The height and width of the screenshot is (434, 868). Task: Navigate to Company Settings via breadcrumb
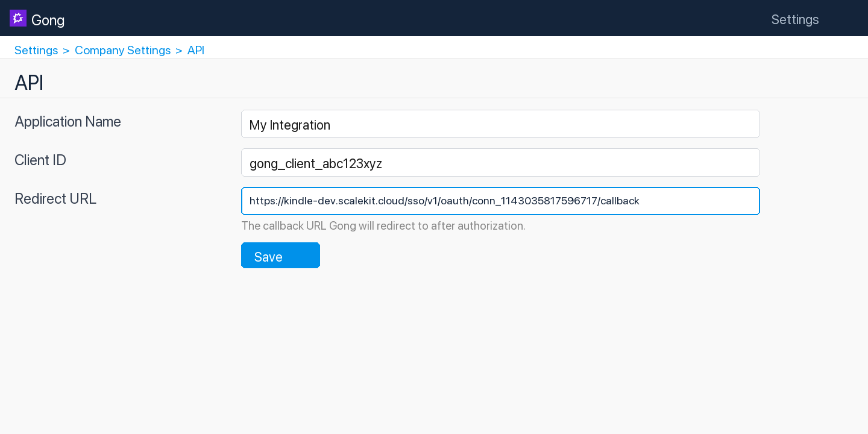[x=122, y=50]
